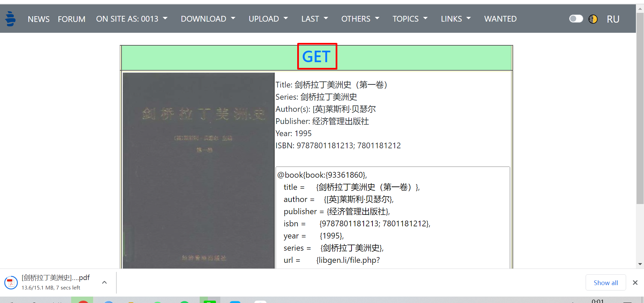Click the half-moon theme icon
Viewport: 644px width, 303px height.
(x=593, y=19)
